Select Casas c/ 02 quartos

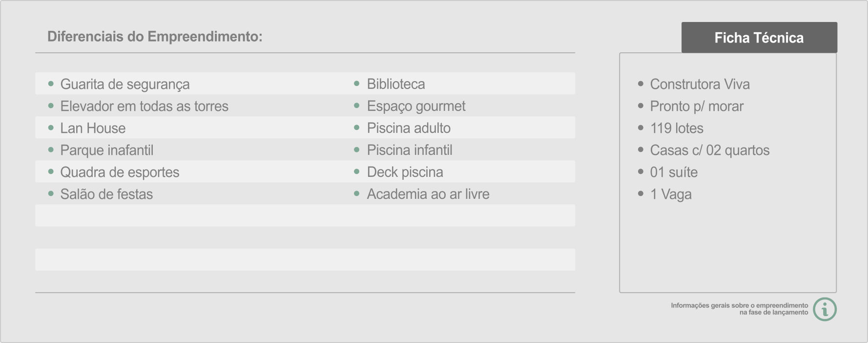[x=709, y=150]
